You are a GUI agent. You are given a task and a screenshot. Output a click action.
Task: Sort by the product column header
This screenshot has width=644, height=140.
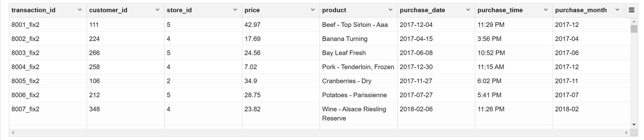pyautogui.click(x=334, y=10)
